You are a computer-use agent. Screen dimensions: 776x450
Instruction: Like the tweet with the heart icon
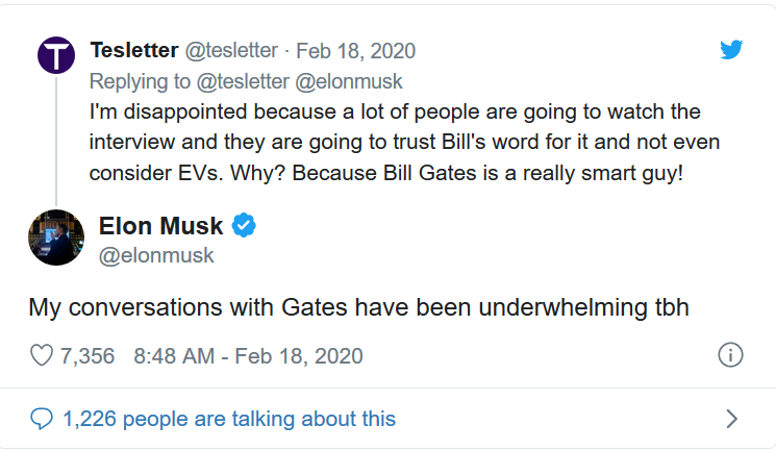coord(41,356)
